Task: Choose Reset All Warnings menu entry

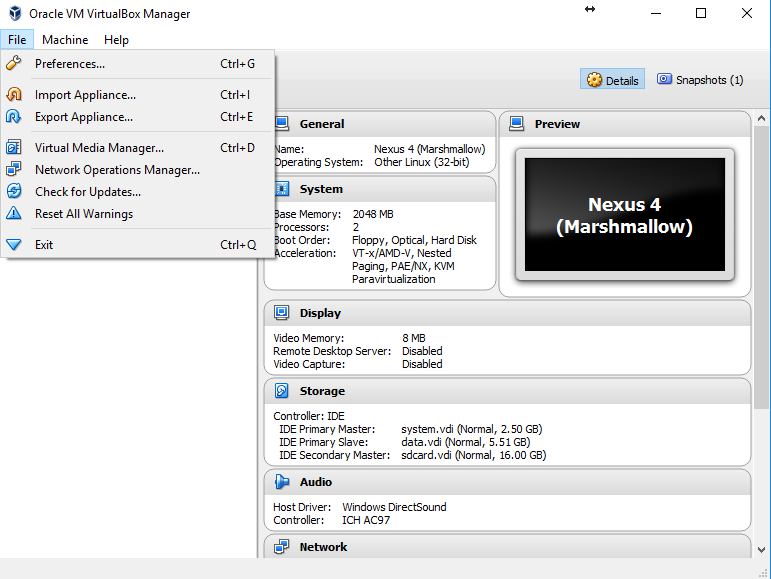Action: pos(138,214)
